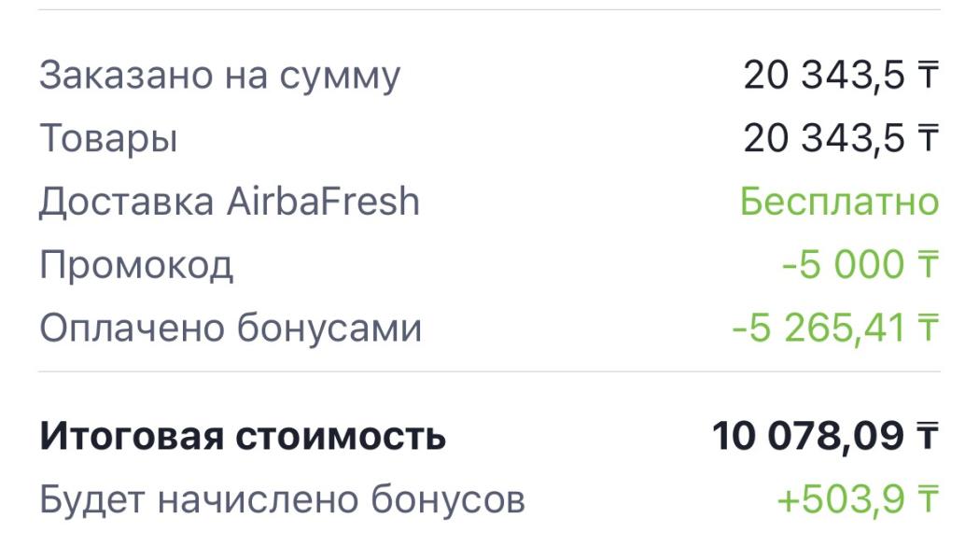Tap the green tenge symbol beside -5 000
Screen dimensions: 979x560
(x=928, y=264)
